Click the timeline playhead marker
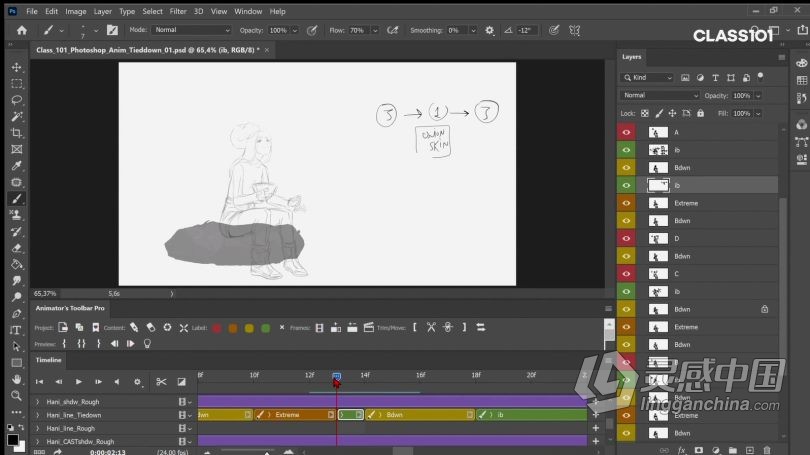The height and width of the screenshot is (455, 810). [336, 376]
